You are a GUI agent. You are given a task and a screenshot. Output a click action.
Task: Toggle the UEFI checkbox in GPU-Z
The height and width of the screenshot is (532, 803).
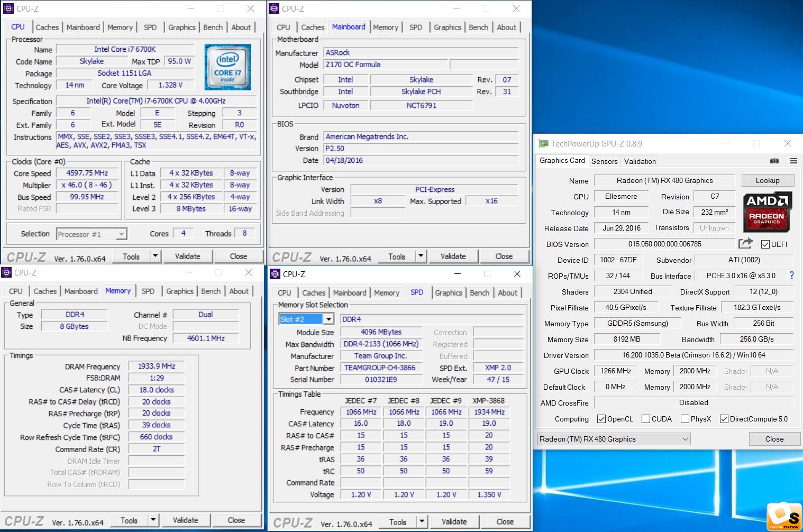click(765, 244)
